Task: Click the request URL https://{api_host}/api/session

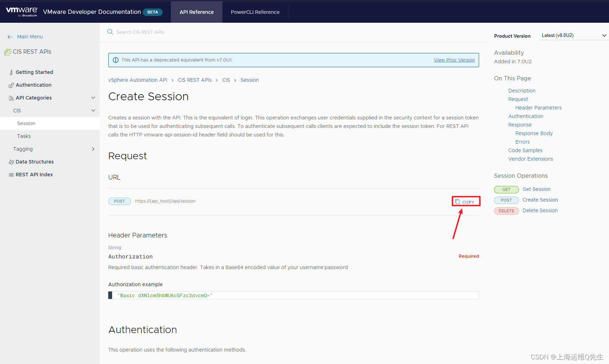Action: (165, 201)
